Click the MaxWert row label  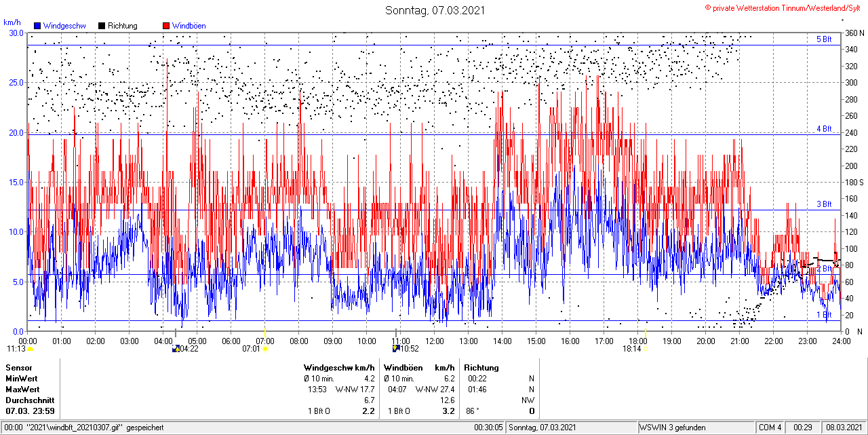[22, 390]
